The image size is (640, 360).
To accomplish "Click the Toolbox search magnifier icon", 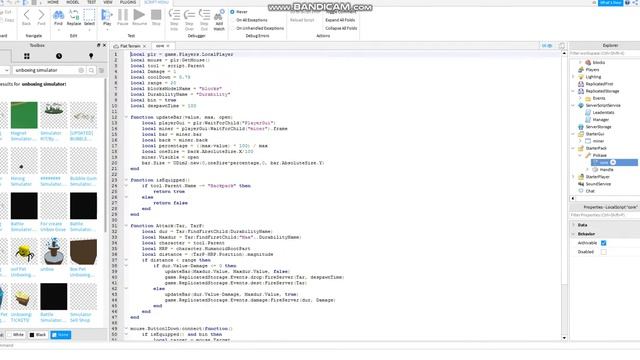I will click(91, 70).
